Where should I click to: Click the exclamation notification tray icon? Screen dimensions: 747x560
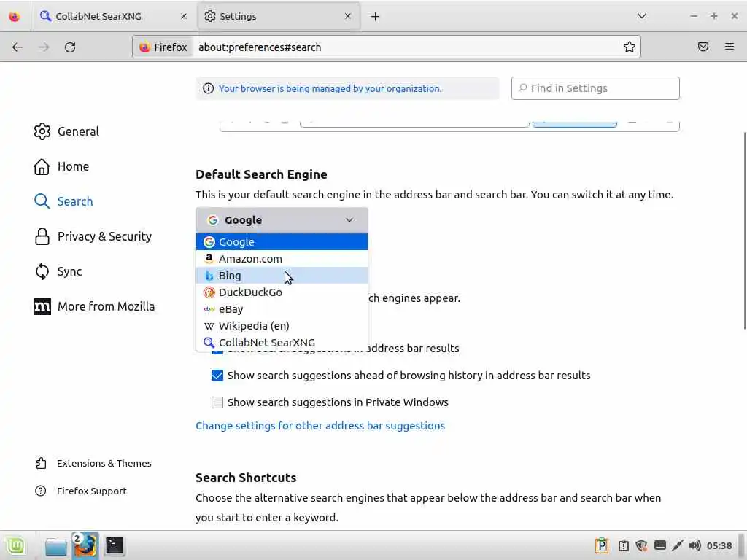click(623, 545)
